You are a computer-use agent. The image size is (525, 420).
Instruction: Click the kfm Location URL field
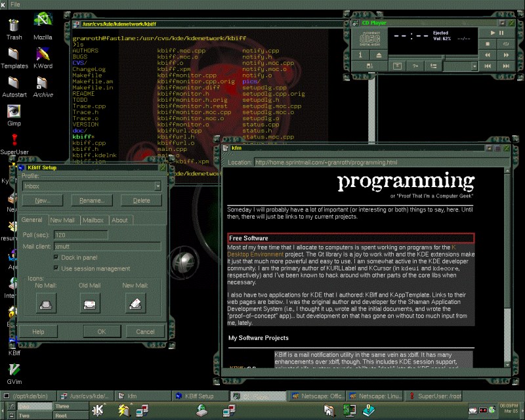coord(381,163)
